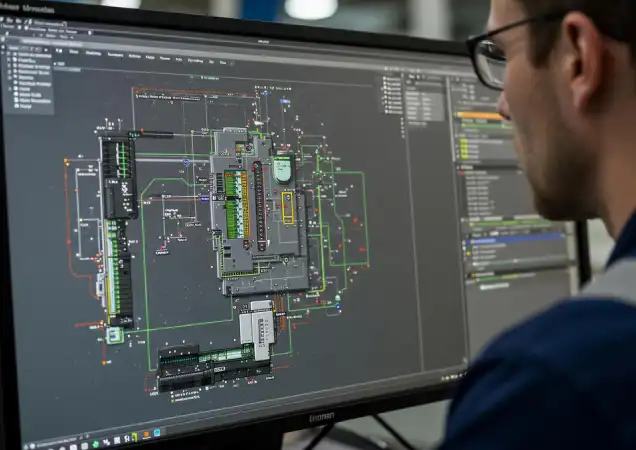636x450 pixels.
Task: Select the small light-green component at lower left
Action: (x=115, y=336)
